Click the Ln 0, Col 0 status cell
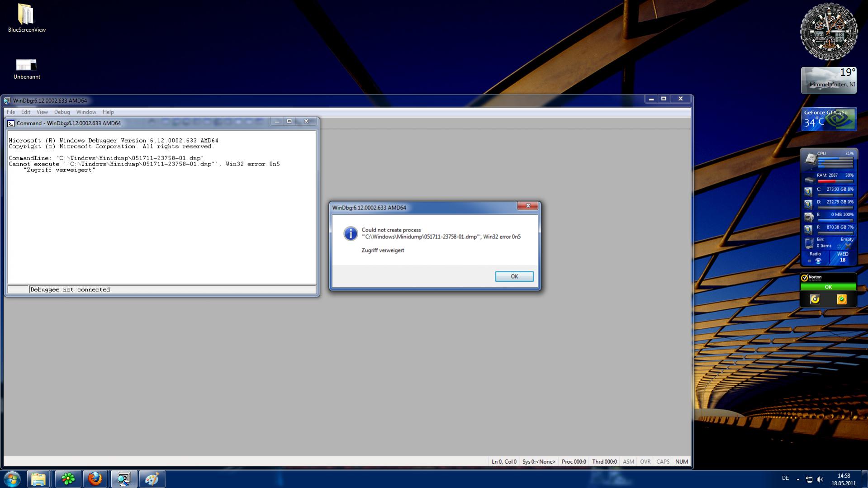 pyautogui.click(x=504, y=462)
